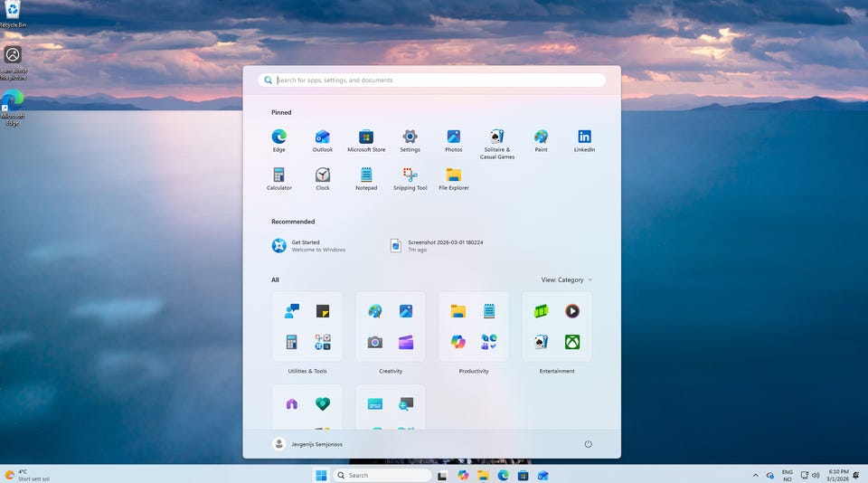Screen dimensions: 868x483
Task: Open the green heart Family Safety app
Action: tap(323, 403)
